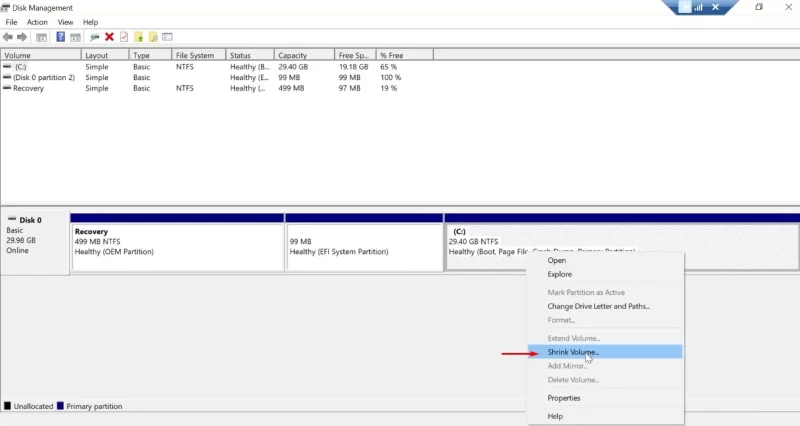Click the Disk Management title bar icon

tap(5, 8)
